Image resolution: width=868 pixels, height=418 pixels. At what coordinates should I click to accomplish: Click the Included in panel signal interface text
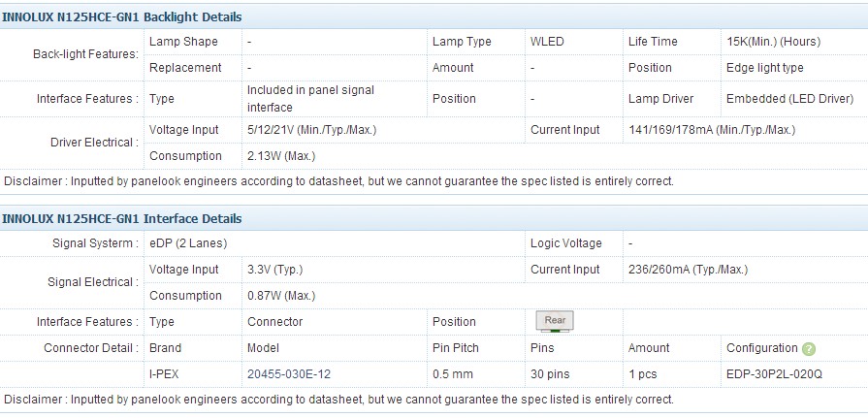pyautogui.click(x=310, y=99)
